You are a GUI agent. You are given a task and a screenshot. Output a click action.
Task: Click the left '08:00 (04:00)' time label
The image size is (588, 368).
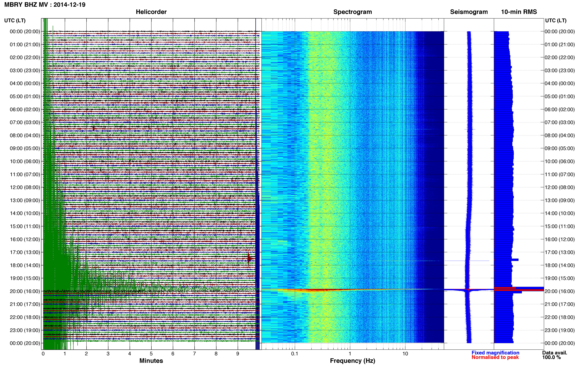(x=25, y=135)
